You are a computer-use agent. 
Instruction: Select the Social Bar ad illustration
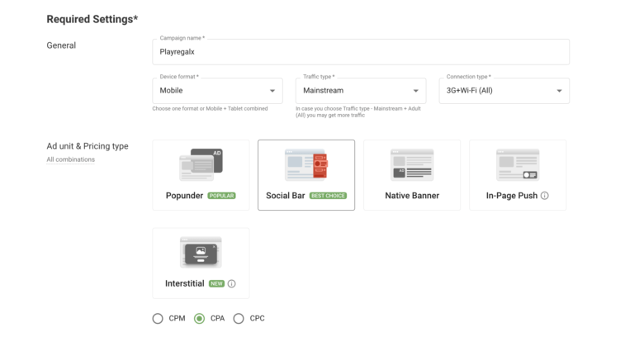[306, 164]
